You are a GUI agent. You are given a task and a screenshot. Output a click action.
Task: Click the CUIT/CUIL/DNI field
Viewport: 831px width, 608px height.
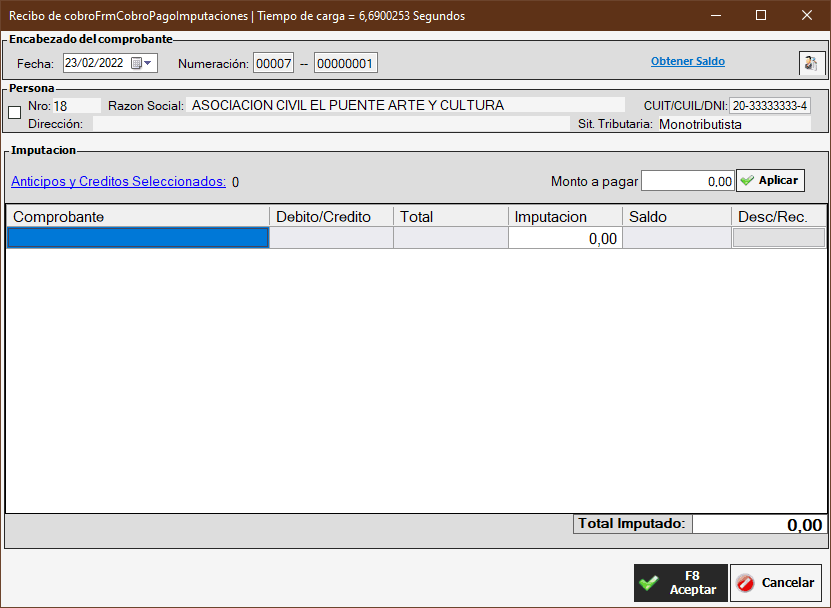(x=769, y=106)
